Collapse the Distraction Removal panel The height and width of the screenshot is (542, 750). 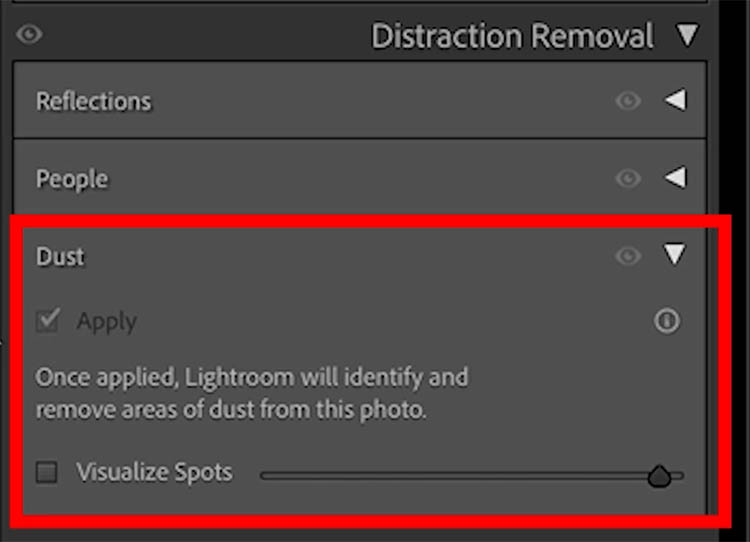pyautogui.click(x=687, y=37)
